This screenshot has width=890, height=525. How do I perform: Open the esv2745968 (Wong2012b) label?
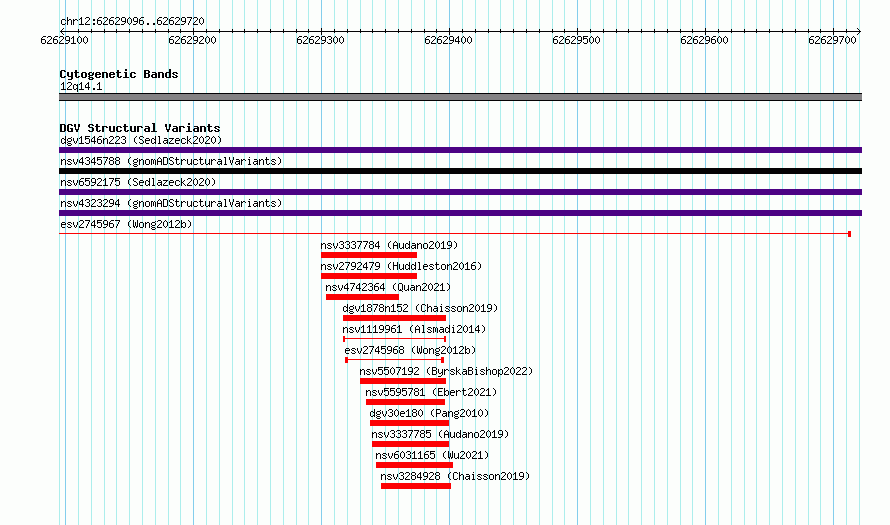(410, 350)
